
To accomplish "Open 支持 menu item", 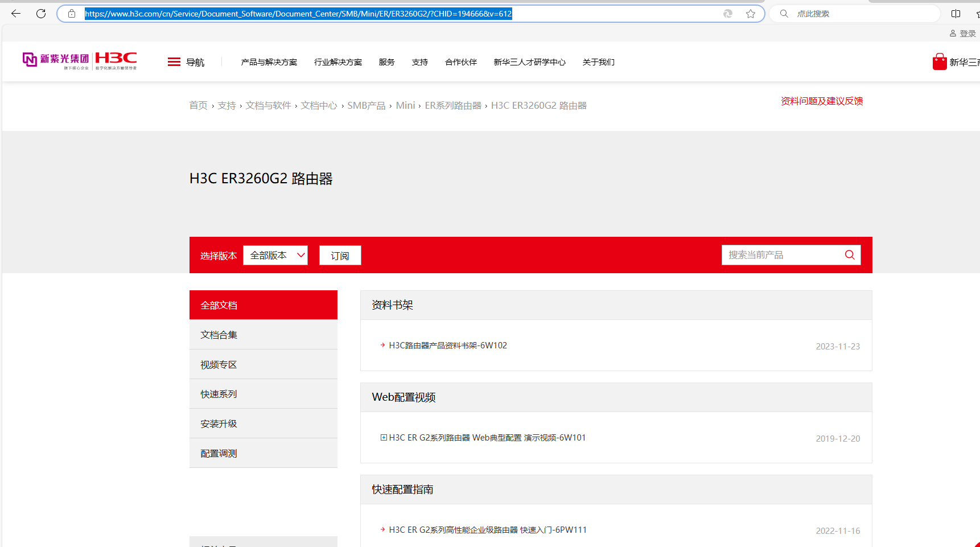I will 420,62.
